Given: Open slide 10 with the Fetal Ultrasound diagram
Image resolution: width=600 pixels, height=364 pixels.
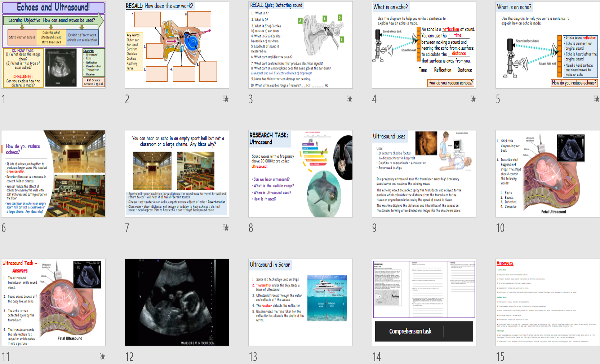Looking at the screenshot, I should pos(547,173).
